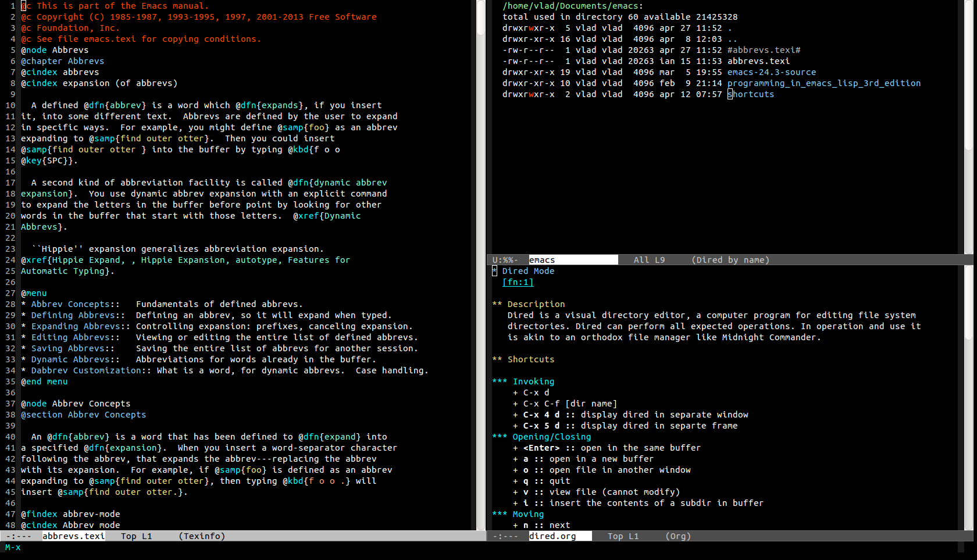Click 'n :: next' shortcut line
The width and height of the screenshot is (977, 560).
tap(541, 525)
